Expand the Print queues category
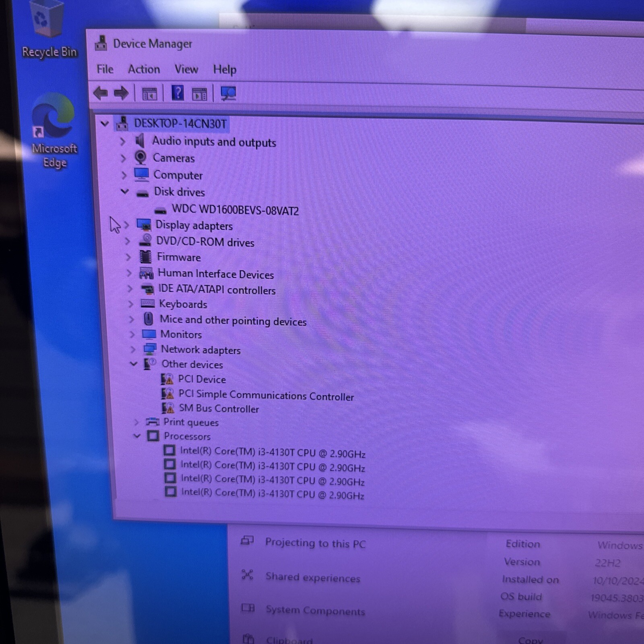The width and height of the screenshot is (644, 644). point(136,422)
